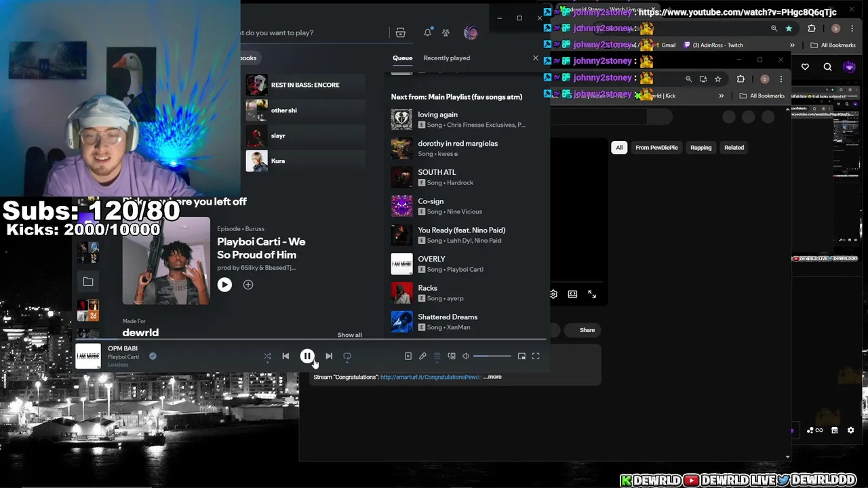Image resolution: width=868 pixels, height=488 pixels.
Task: Open the slayr artist card
Action: (305, 136)
